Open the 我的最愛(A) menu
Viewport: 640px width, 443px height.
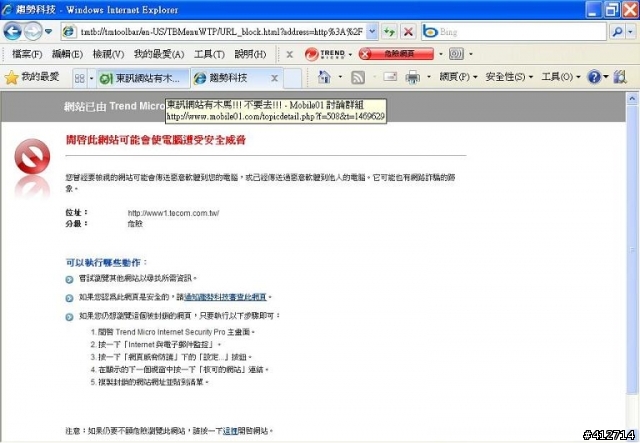(x=159, y=54)
